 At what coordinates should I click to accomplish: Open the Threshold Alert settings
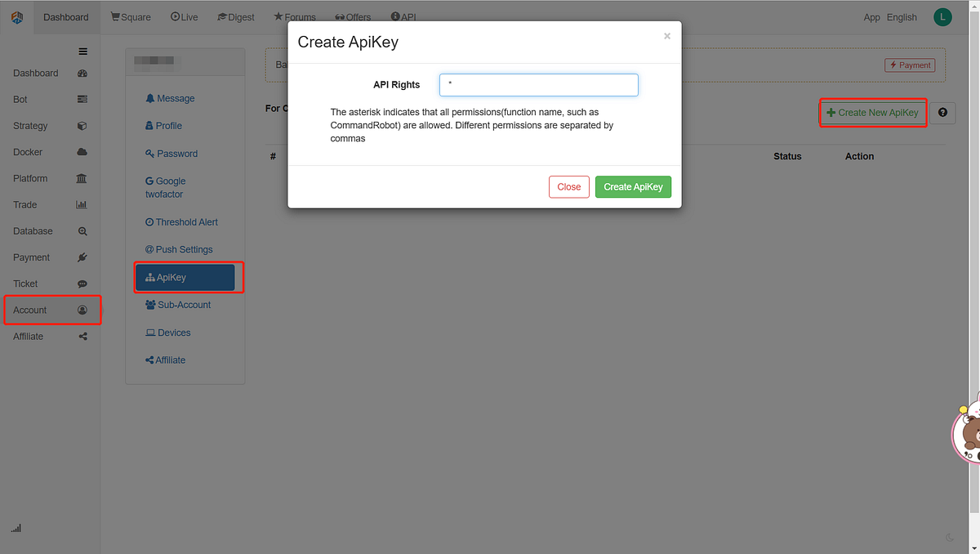tap(181, 221)
